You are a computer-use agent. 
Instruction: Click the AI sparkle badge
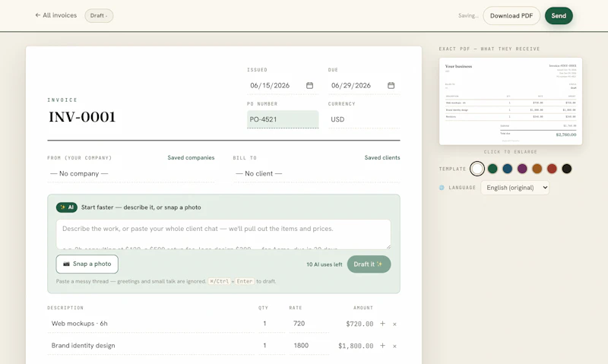coord(67,207)
